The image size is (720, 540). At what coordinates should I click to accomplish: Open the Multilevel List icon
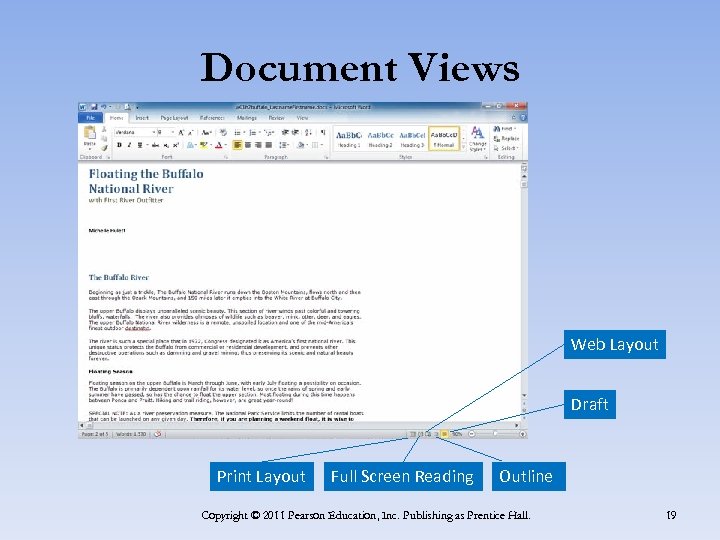pos(268,132)
